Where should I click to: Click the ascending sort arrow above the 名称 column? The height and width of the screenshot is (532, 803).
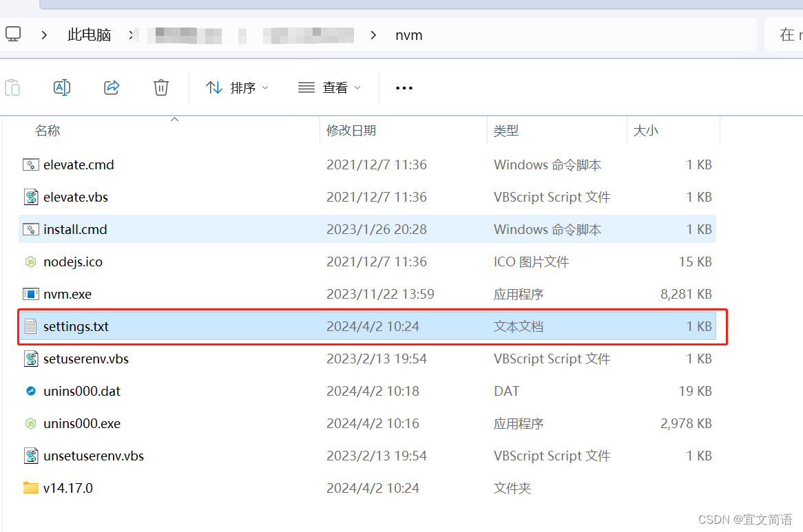point(174,118)
